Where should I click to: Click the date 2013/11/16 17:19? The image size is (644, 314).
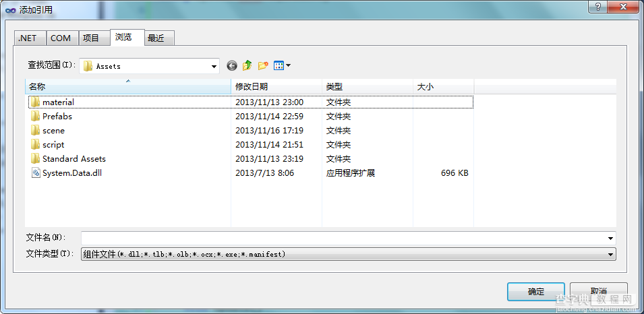[270, 131]
